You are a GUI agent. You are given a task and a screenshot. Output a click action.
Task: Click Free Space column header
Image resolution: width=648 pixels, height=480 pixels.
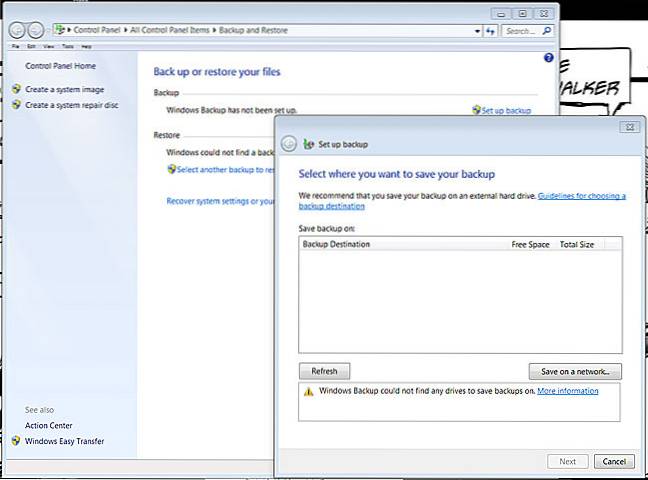click(530, 244)
